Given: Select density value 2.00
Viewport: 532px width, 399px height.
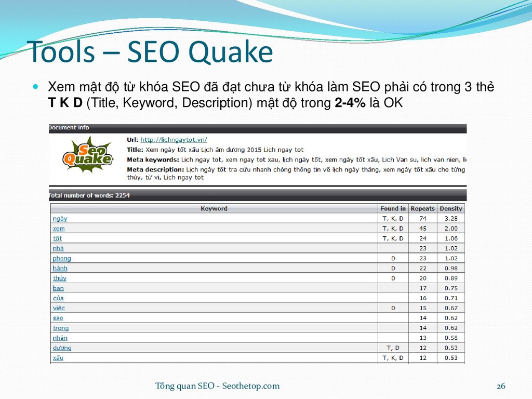Looking at the screenshot, I should pos(451,229).
